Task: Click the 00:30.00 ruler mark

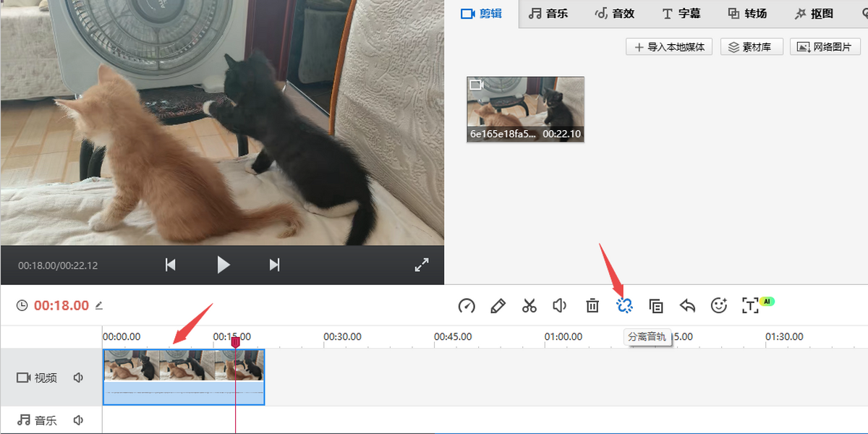Action: coord(342,337)
